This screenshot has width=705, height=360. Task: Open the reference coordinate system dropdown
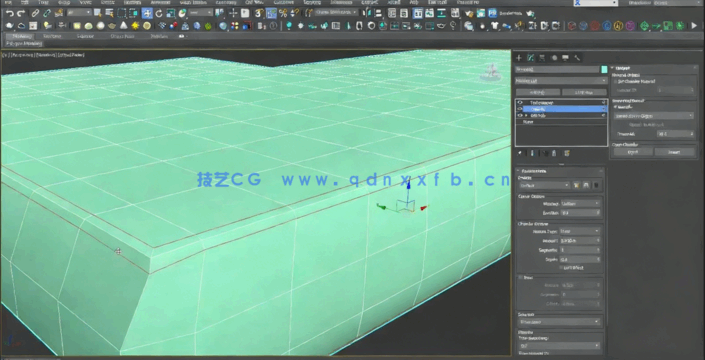tap(201, 13)
